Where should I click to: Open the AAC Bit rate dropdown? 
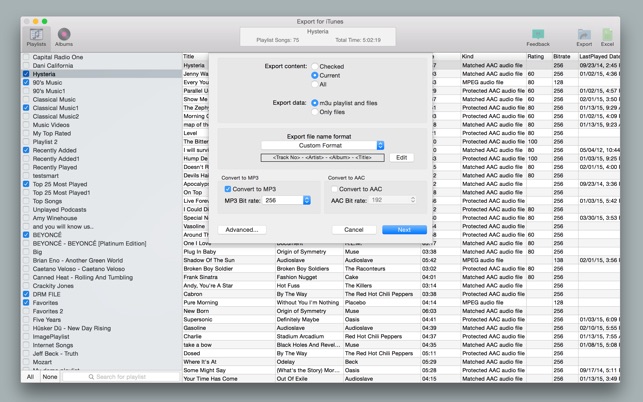point(393,200)
